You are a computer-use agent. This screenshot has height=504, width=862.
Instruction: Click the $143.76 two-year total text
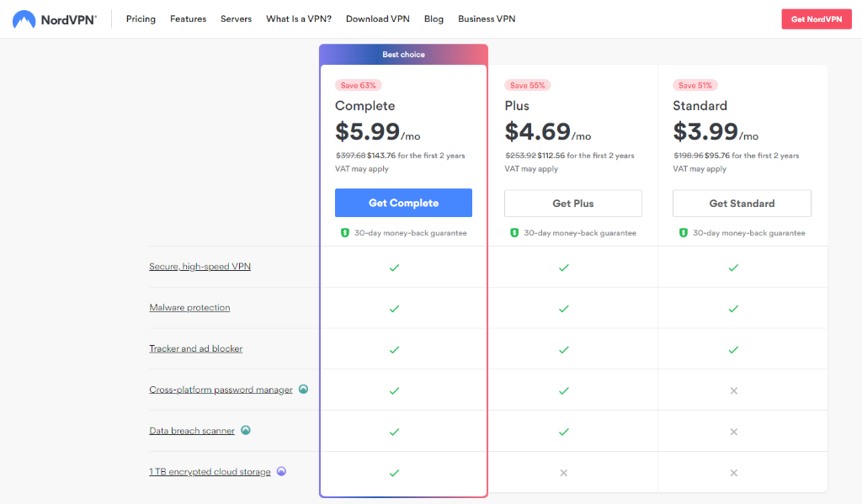click(x=381, y=156)
